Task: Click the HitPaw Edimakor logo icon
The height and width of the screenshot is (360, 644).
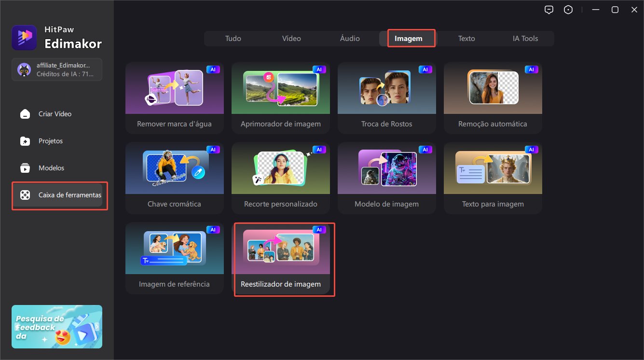Action: (24, 38)
